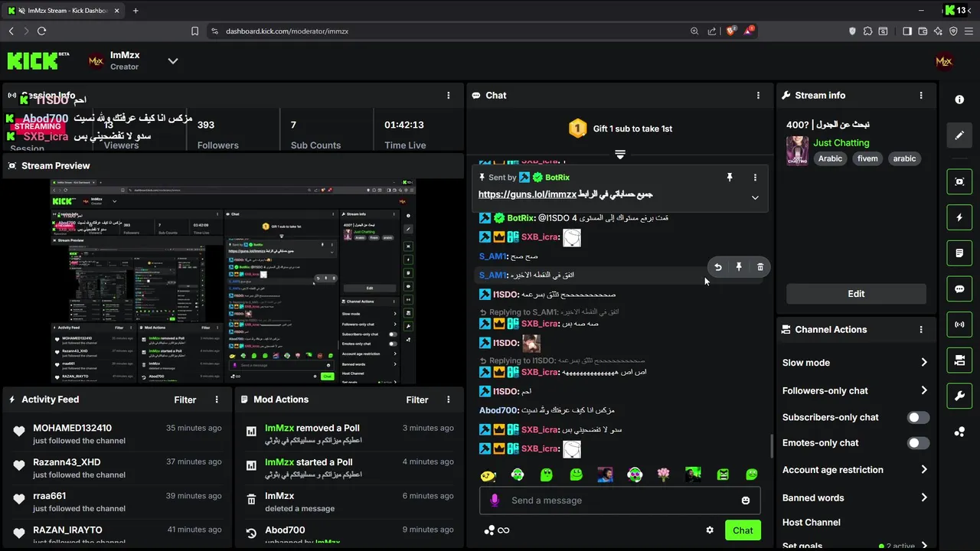980x551 pixels.
Task: Open browser hamburger menu
Action: click(969, 31)
